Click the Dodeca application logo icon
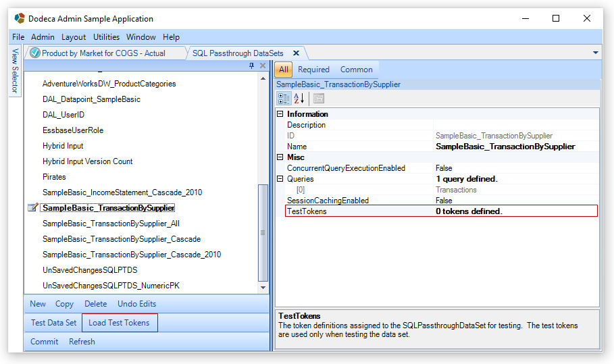The height and width of the screenshot is (364, 614). tap(20, 18)
